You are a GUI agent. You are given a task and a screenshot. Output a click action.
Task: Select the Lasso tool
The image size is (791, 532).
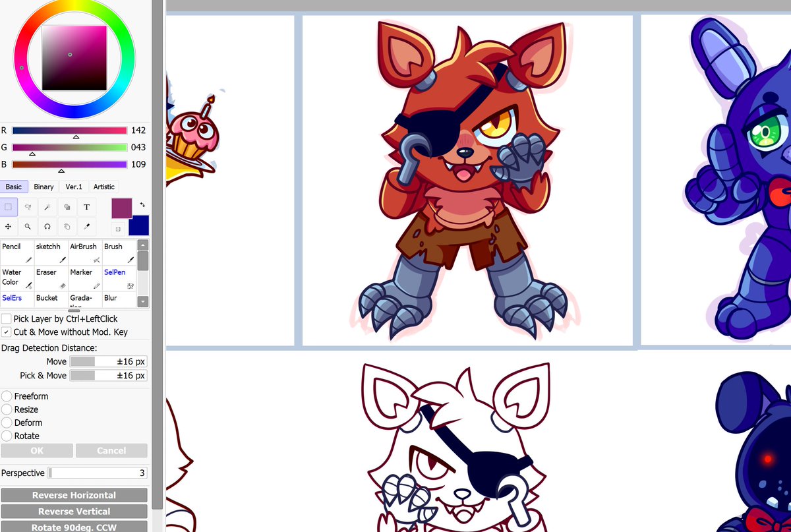pyautogui.click(x=28, y=206)
